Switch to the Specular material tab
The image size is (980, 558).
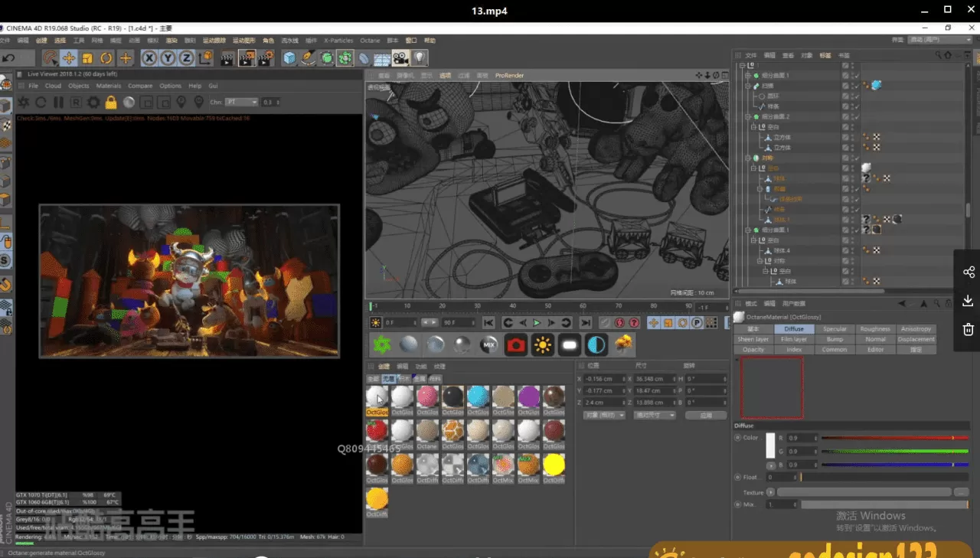coord(835,329)
